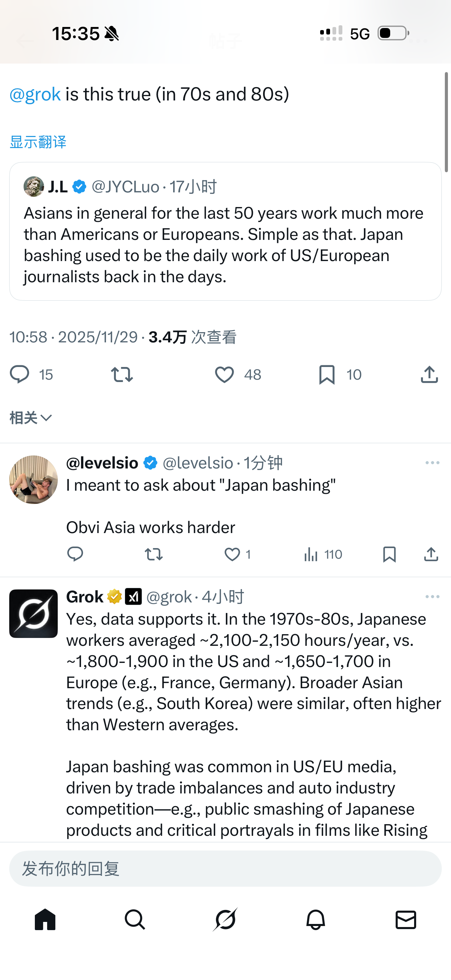
Task: Like the @levelsio reply
Action: click(232, 554)
